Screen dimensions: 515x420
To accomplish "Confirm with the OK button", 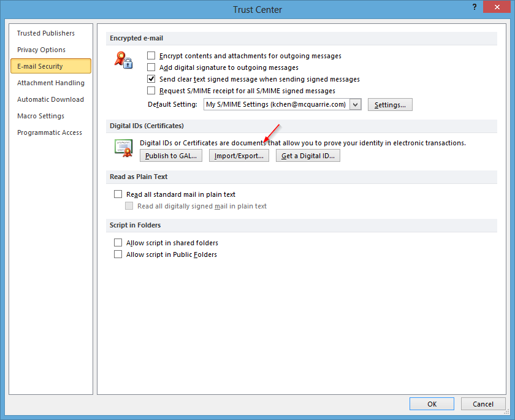I will tap(432, 404).
